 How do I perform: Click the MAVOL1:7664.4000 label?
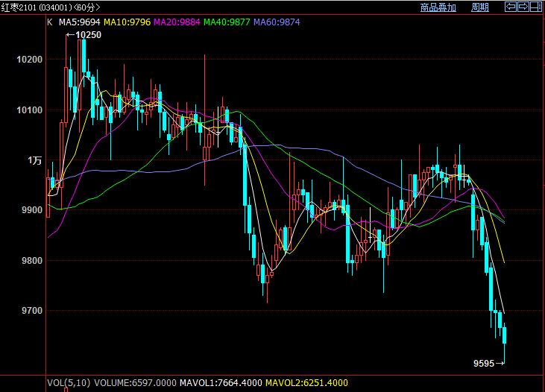click(x=220, y=383)
